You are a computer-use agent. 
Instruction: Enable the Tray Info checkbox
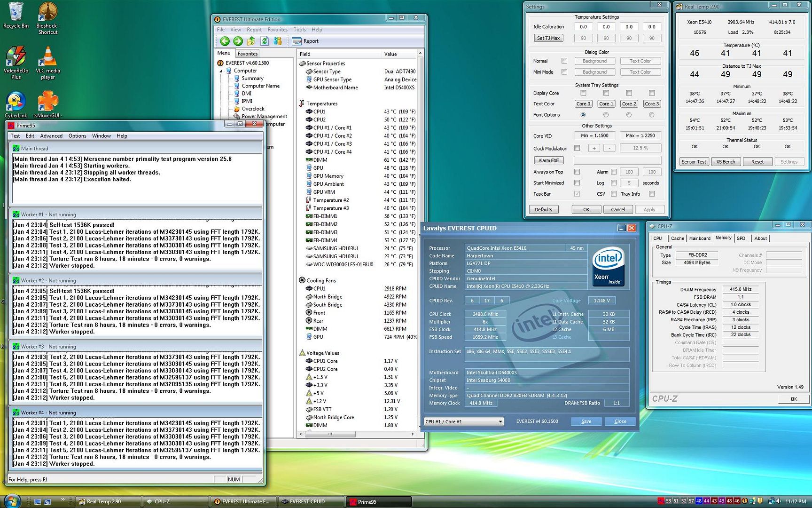[x=652, y=194]
